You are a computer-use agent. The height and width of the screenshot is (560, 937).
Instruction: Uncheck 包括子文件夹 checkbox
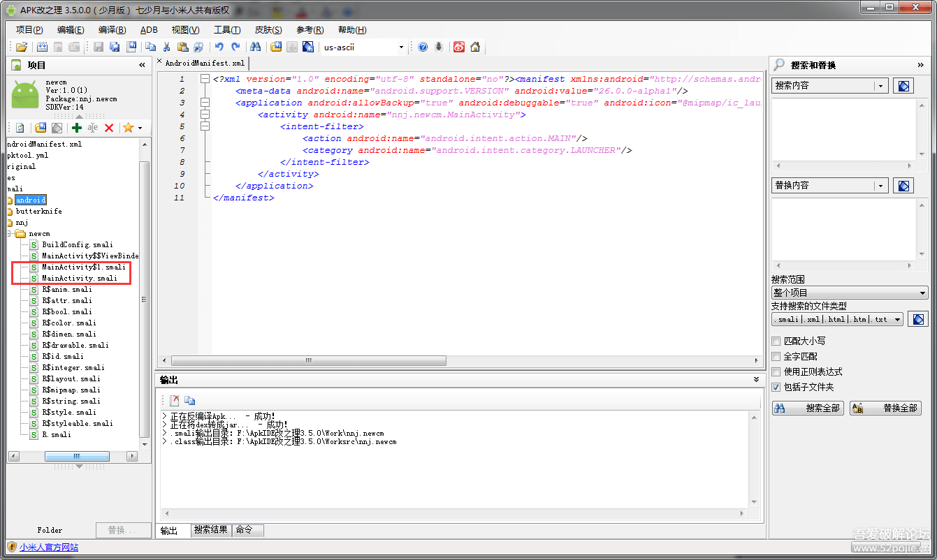(776, 387)
